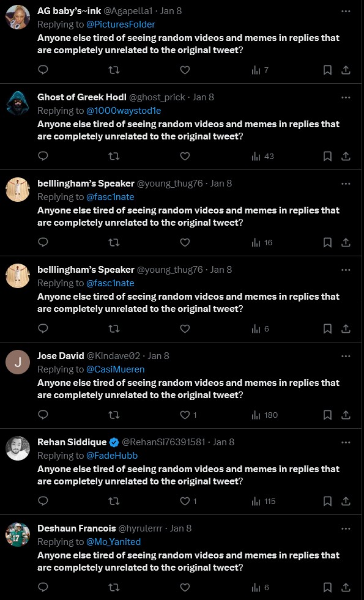Share Rehan Siddique's tweet
Viewport: 364px width, 600px height.
pos(346,501)
